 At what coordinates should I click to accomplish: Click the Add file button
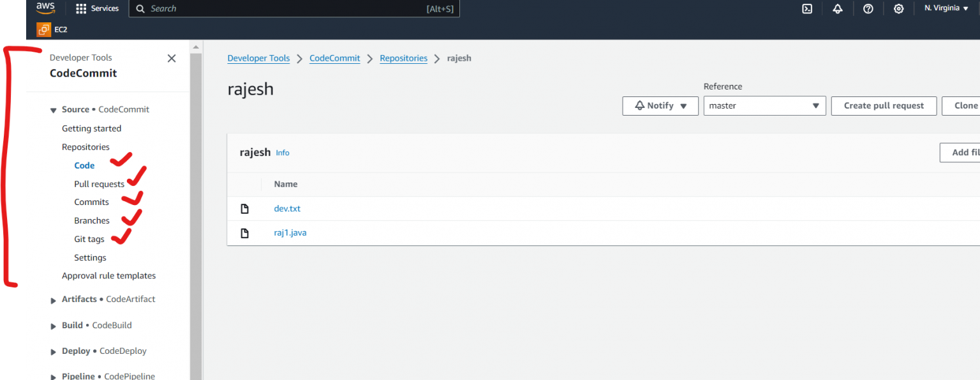click(960, 153)
